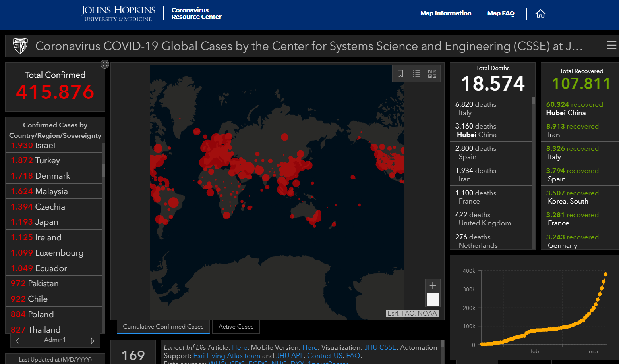This screenshot has height=364, width=619.
Task: Open the JHU APL link
Action: click(290, 356)
